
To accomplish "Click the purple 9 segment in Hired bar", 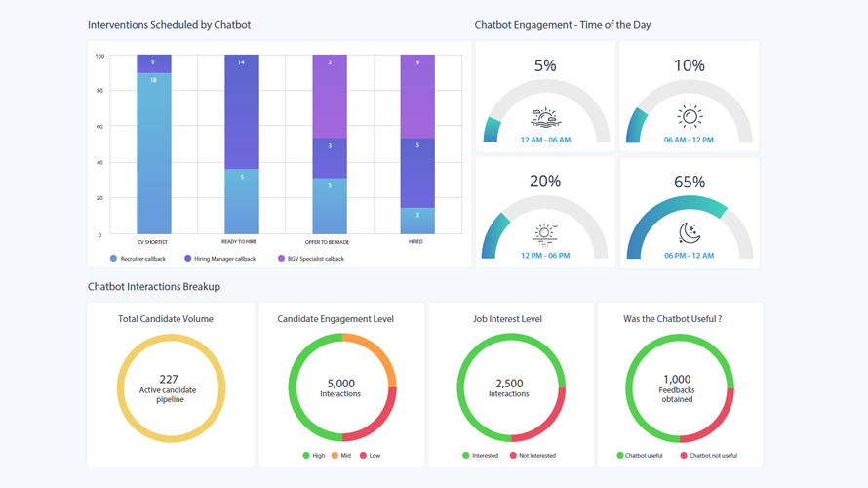I will 417,97.
